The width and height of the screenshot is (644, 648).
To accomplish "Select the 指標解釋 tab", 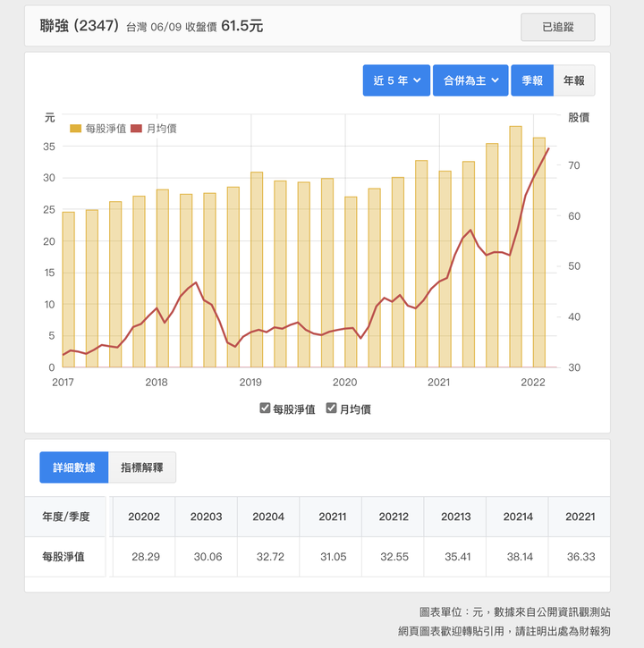I will (x=142, y=467).
